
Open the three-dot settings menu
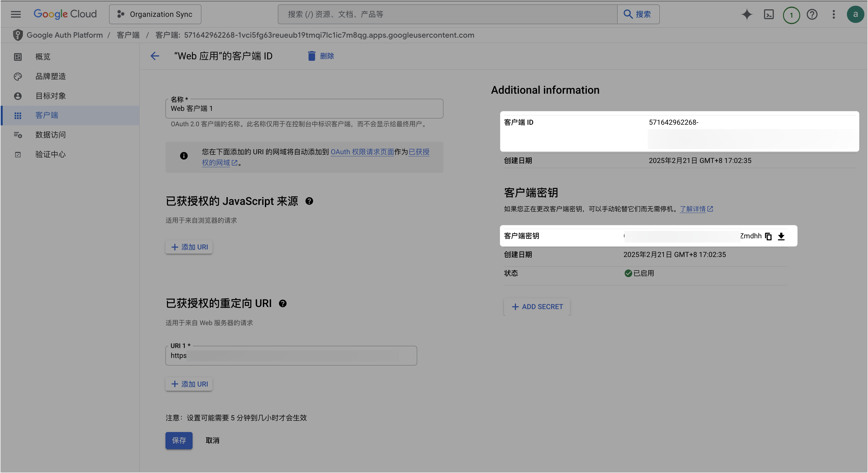(x=834, y=14)
